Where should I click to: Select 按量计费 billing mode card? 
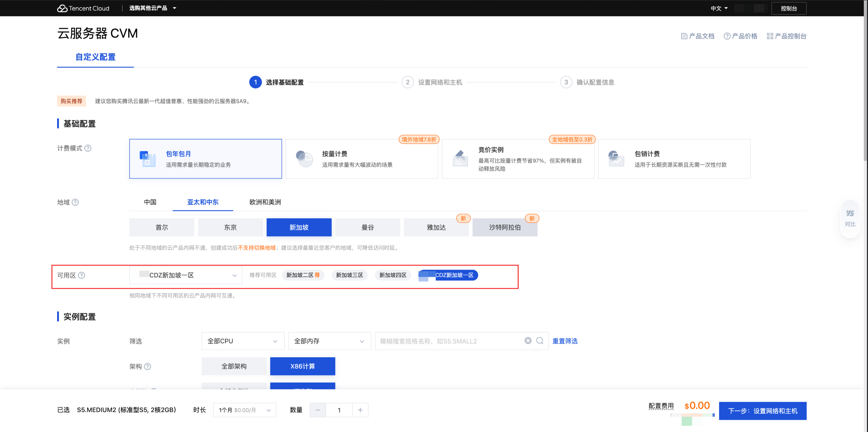(x=361, y=159)
